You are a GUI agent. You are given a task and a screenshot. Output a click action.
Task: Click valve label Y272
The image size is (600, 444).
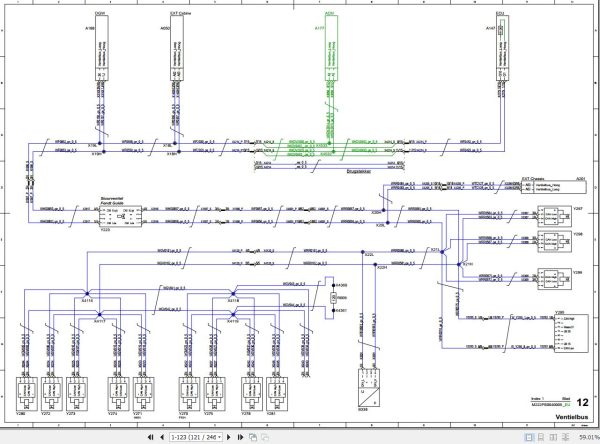coord(46,414)
